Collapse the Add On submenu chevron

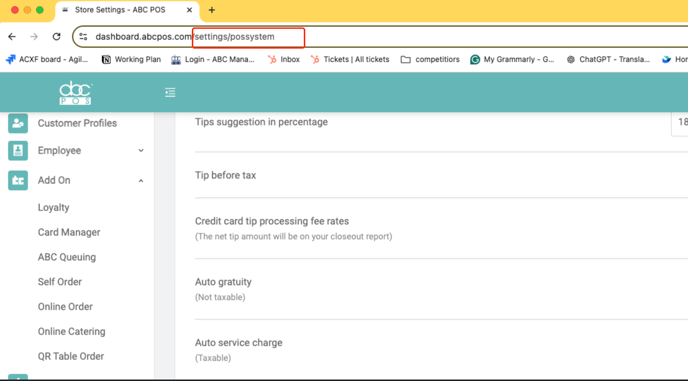141,180
